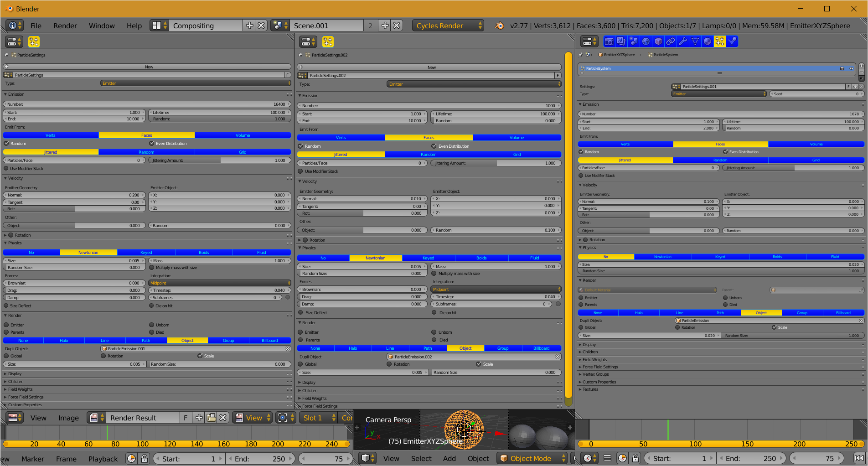The height and width of the screenshot is (466, 868).
Task: Click Particles icon in middle panel header
Action: 328,42
